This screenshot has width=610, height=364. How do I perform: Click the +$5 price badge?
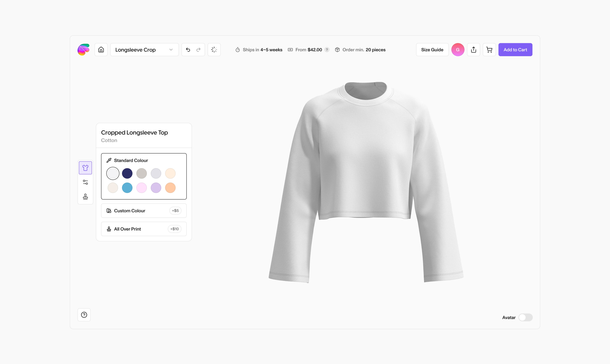[175, 210]
